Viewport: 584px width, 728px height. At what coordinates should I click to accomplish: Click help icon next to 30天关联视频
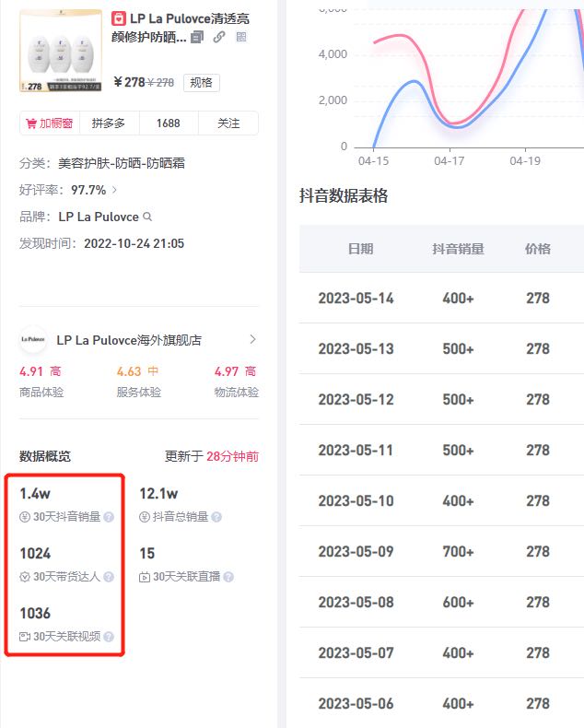(109, 637)
